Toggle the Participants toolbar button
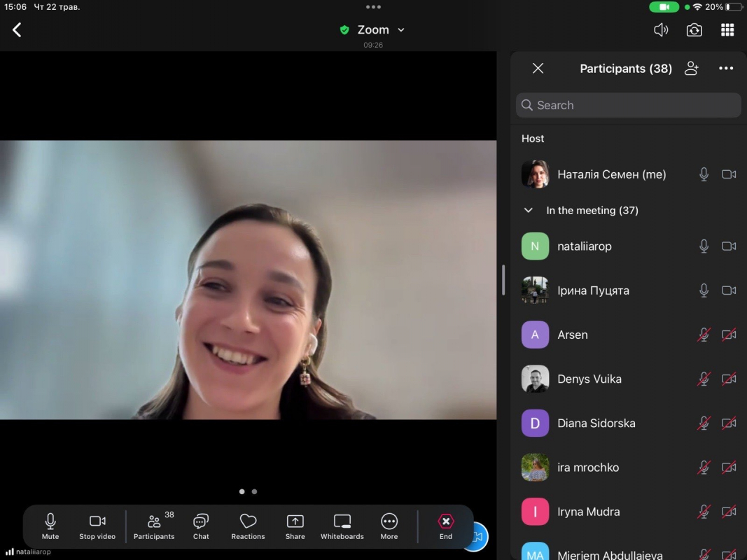Image resolution: width=747 pixels, height=560 pixels. [154, 526]
